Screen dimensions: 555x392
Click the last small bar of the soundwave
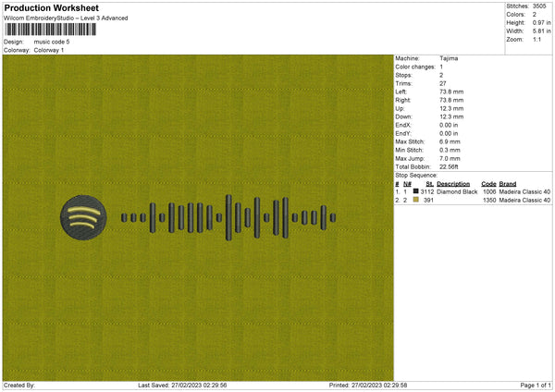[333, 217]
